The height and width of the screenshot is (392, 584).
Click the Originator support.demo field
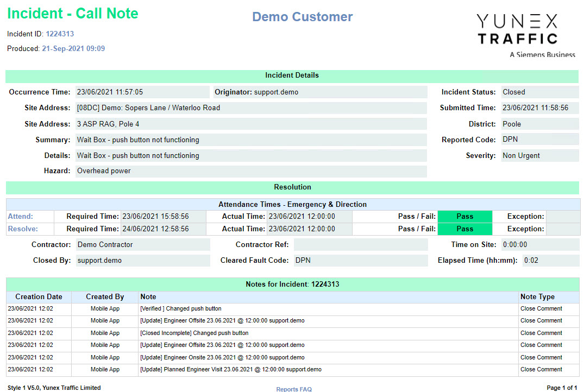coord(321,92)
